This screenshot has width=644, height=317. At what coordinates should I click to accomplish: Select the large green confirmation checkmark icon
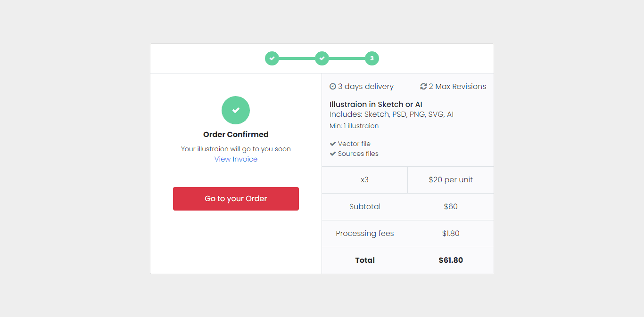point(236,110)
